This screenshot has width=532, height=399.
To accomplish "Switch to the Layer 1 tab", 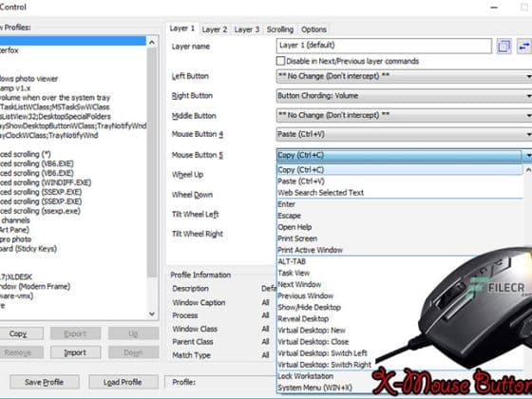I will click(x=182, y=28).
